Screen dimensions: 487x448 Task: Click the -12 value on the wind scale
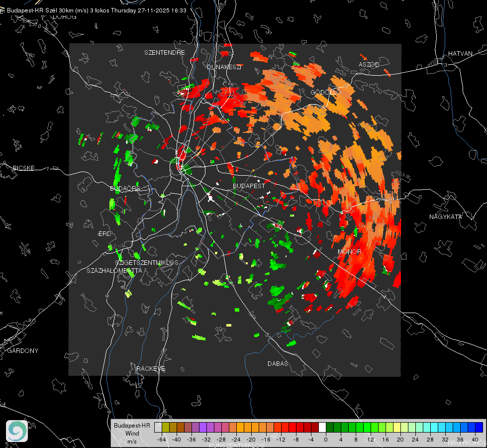coord(281,440)
